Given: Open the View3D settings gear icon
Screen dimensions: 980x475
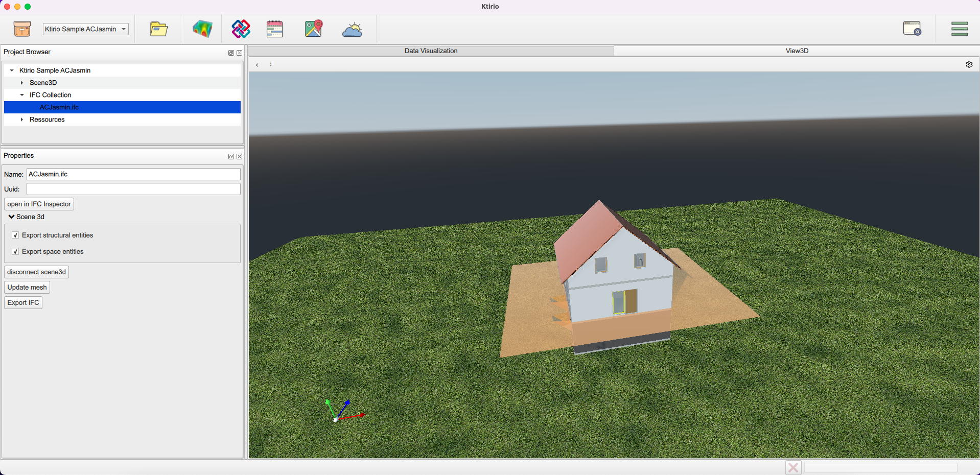Looking at the screenshot, I should coord(969,64).
